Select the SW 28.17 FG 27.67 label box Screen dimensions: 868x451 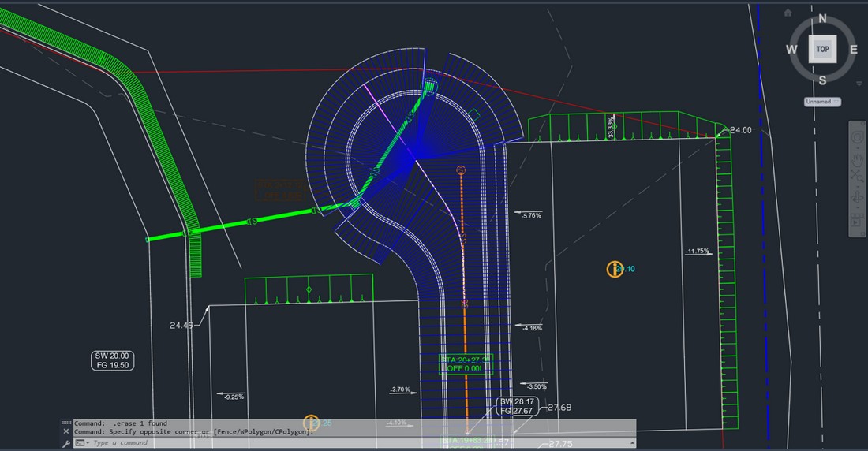point(518,406)
